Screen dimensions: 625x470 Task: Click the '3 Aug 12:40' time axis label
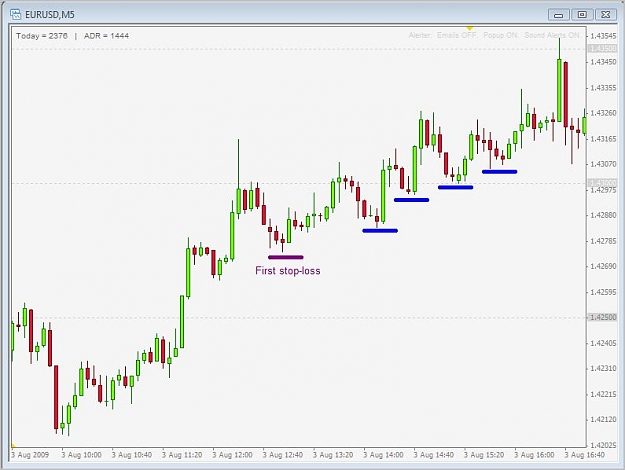pyautogui.click(x=283, y=455)
